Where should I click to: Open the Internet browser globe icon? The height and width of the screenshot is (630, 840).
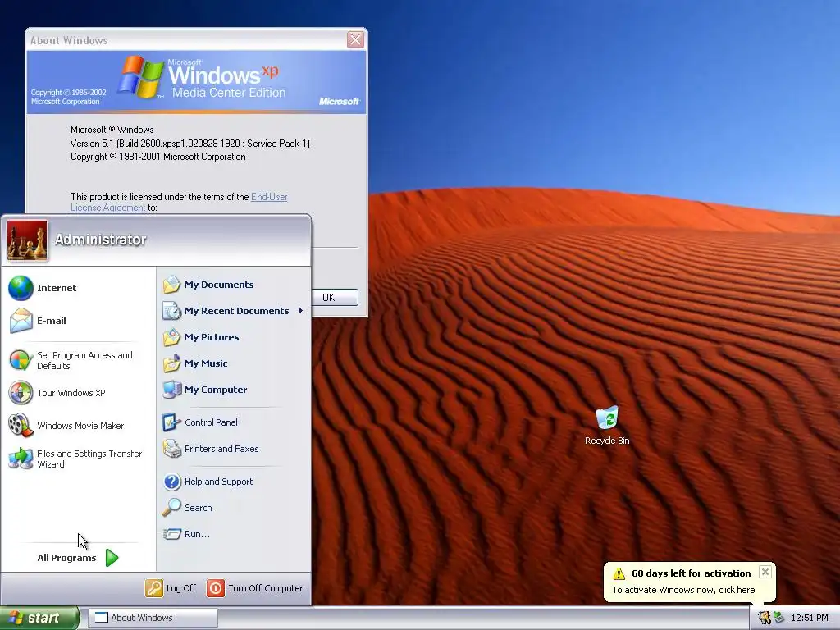(21, 288)
